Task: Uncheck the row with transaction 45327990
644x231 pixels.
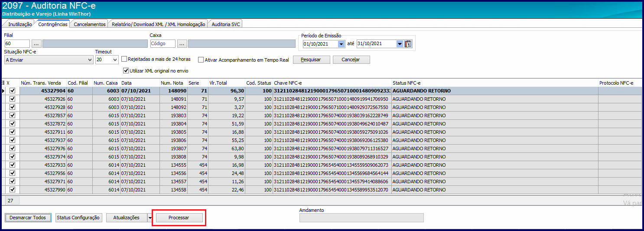Action: coord(12,190)
